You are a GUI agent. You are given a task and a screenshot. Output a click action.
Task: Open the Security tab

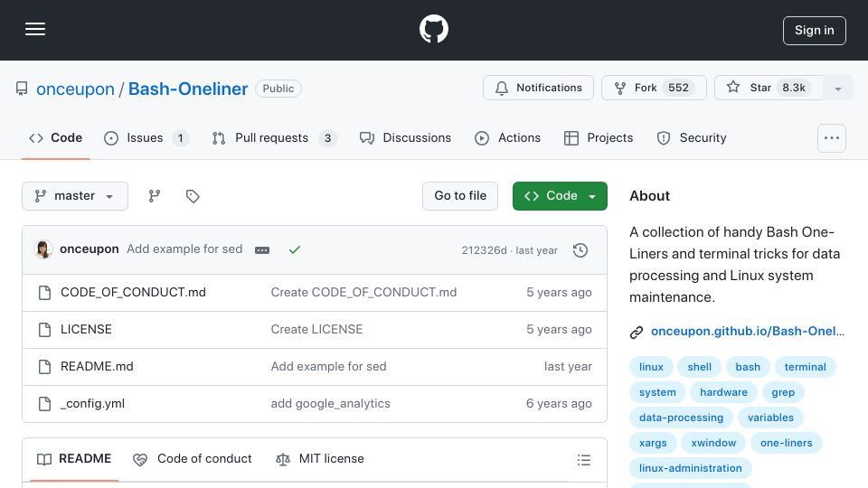pos(692,137)
